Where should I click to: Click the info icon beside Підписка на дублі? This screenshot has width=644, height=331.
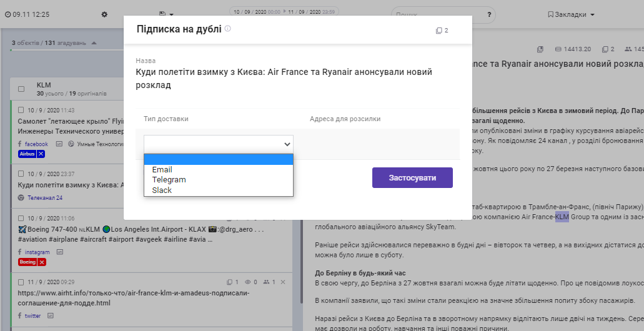[x=227, y=29]
